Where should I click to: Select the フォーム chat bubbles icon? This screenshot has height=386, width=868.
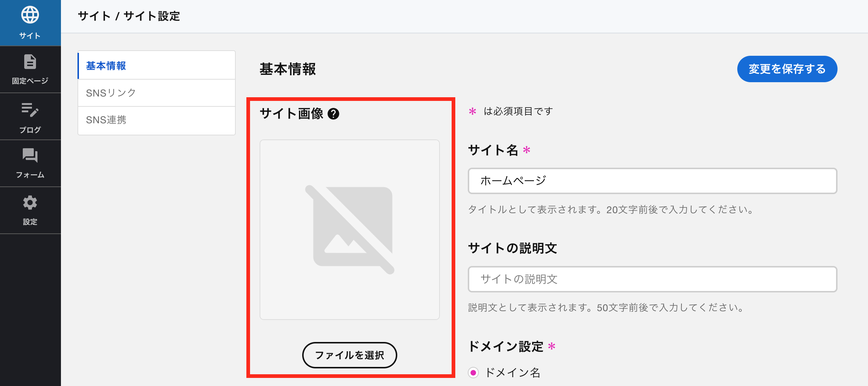(x=30, y=155)
